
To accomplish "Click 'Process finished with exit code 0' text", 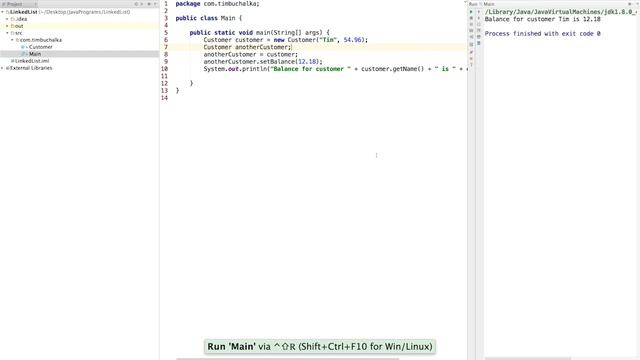I will pos(542,33).
